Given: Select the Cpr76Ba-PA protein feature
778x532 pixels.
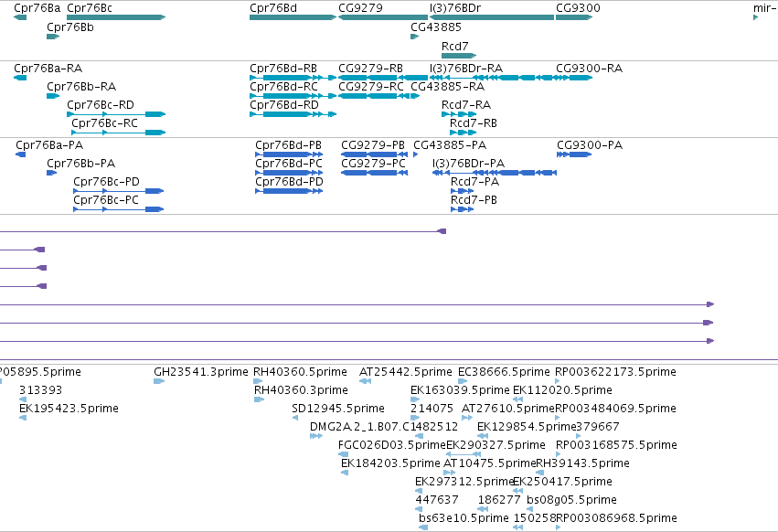Looking at the screenshot, I should (x=21, y=154).
